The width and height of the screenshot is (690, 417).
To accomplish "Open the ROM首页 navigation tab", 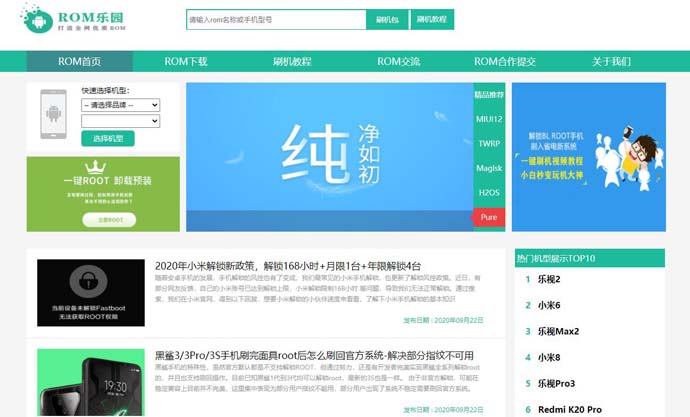I will coord(80,62).
